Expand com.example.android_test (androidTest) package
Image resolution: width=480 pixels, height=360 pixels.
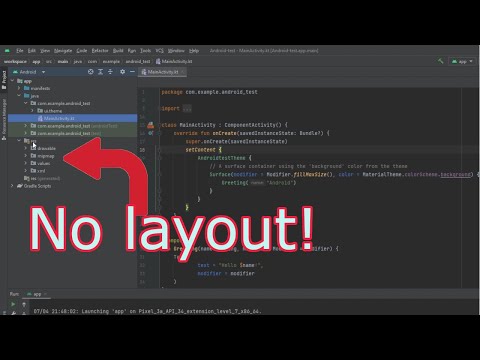point(26,126)
